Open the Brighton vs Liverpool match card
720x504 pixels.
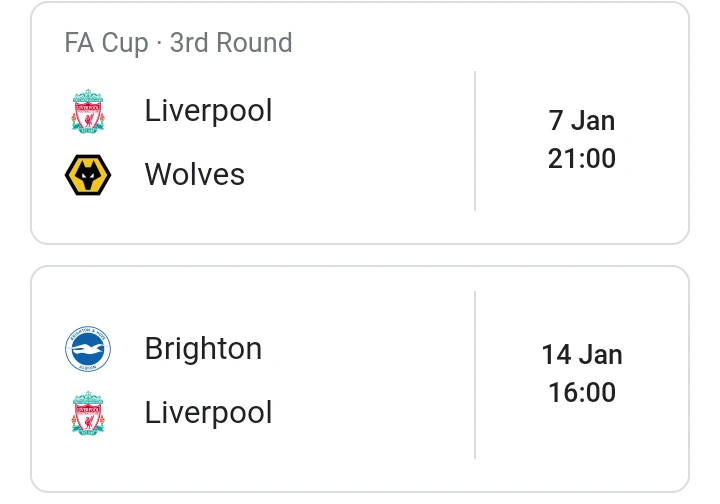coord(360,379)
